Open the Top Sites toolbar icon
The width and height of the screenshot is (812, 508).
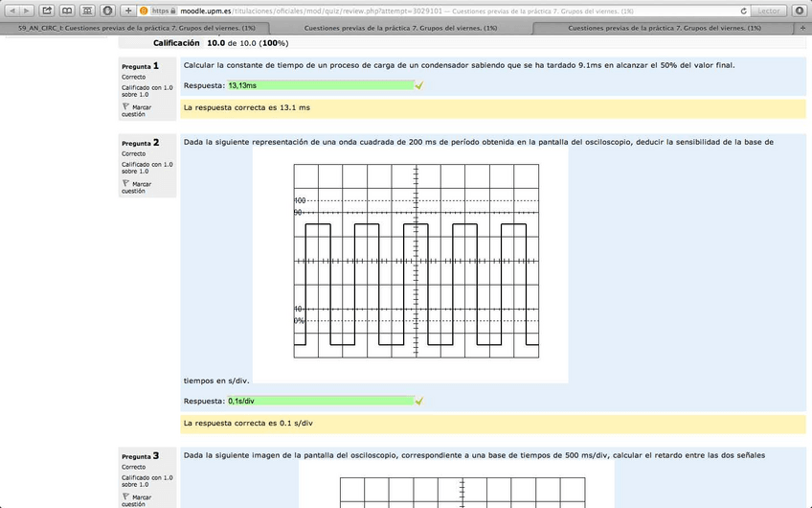87,11
